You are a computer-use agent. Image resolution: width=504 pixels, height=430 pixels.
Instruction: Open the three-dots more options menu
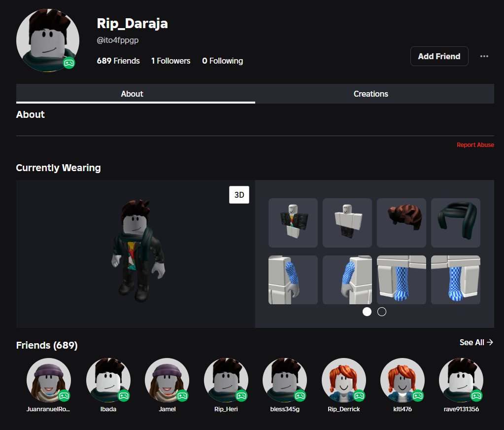coord(484,56)
